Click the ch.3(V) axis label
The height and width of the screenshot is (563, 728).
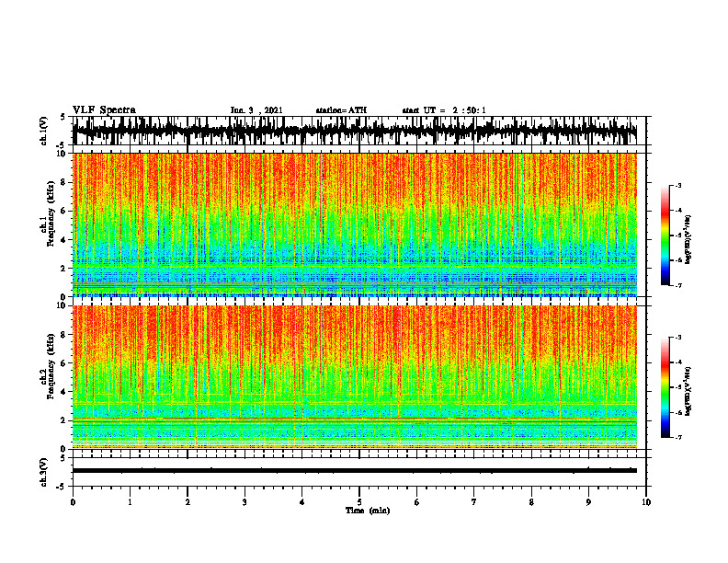44,472
